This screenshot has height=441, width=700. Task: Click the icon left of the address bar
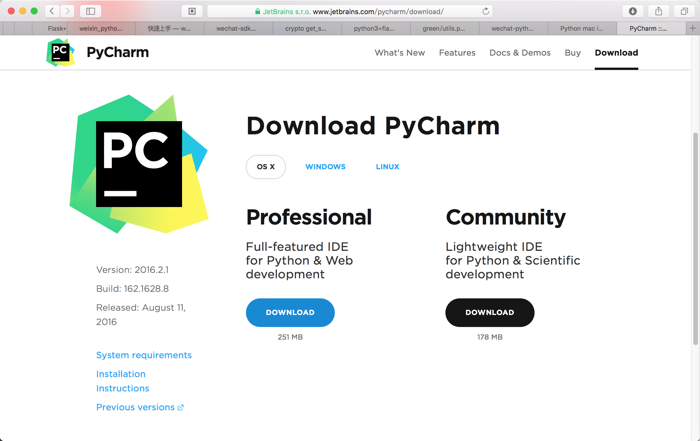pos(192,11)
